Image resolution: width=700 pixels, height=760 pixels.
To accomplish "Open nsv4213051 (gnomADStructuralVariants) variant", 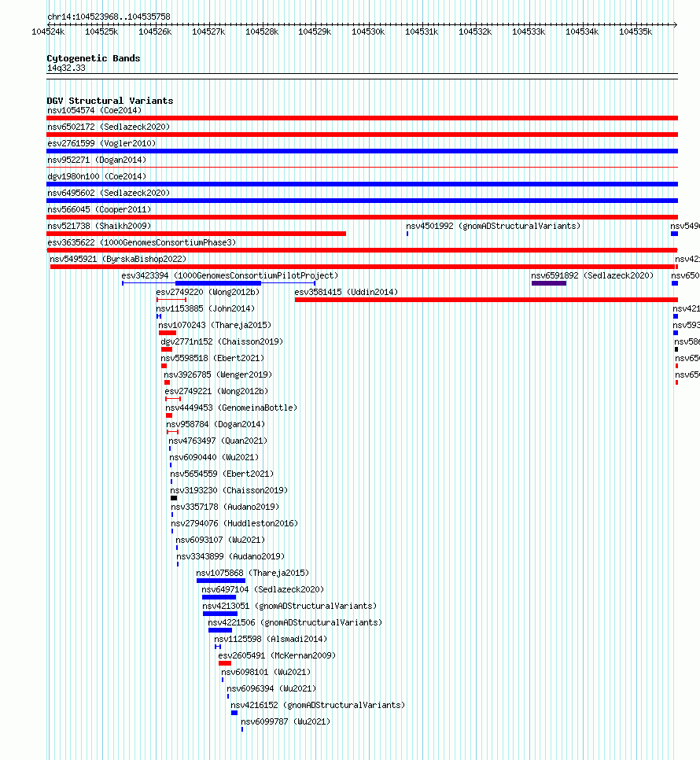I will point(289,605).
